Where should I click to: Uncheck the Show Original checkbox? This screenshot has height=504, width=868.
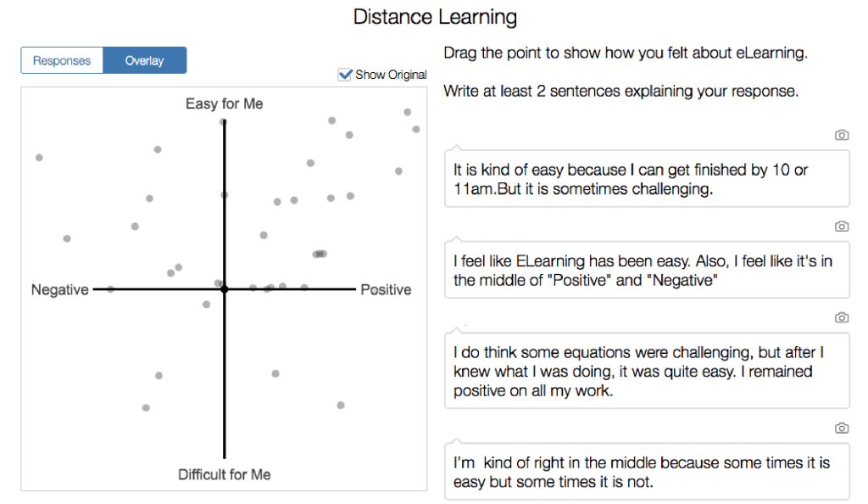point(345,75)
